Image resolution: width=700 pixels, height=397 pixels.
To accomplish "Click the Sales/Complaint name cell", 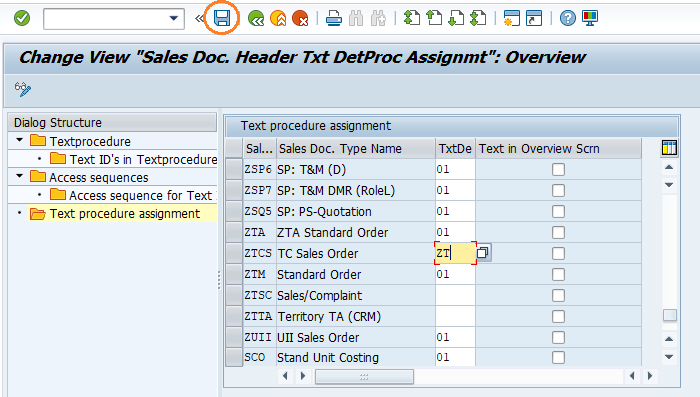I will coord(356,295).
